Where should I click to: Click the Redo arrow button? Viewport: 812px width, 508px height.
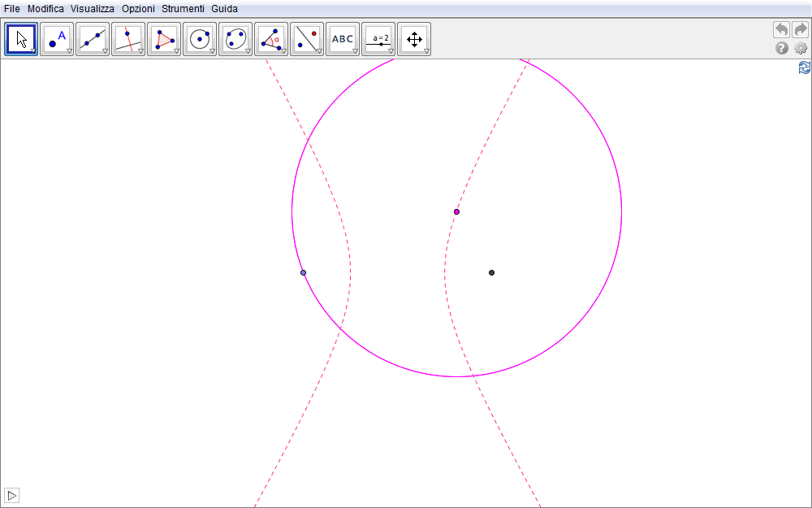point(801,30)
